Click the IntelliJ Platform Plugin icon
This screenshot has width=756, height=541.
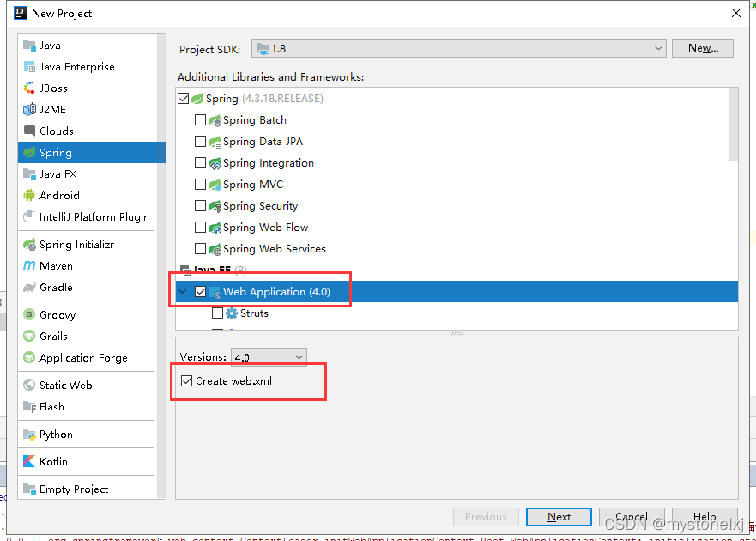click(29, 216)
